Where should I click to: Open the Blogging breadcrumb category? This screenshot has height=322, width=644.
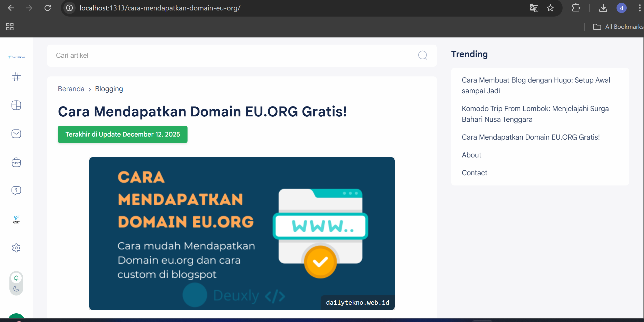point(109,89)
